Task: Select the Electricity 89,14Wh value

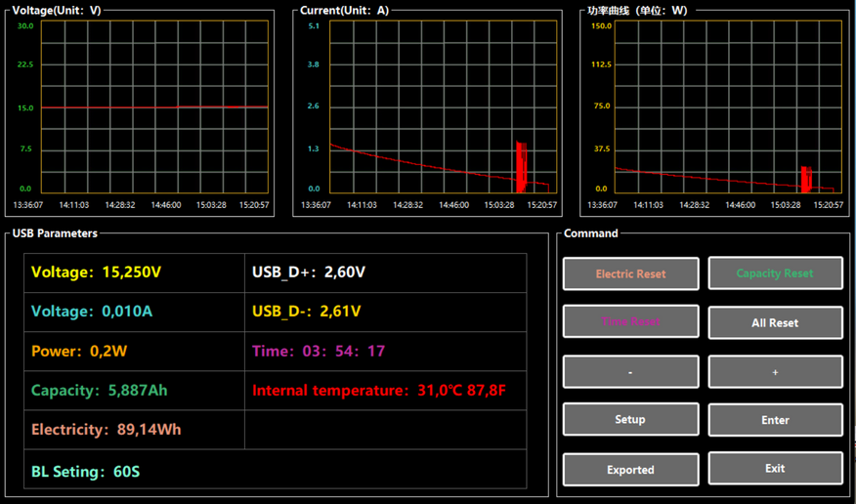Action: [106, 430]
